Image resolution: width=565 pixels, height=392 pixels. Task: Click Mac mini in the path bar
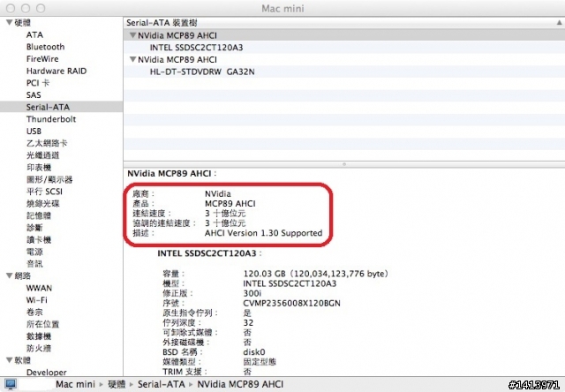(75, 384)
